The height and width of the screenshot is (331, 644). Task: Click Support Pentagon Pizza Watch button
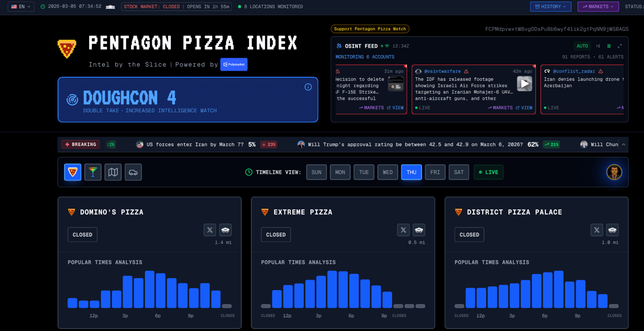[x=370, y=29]
